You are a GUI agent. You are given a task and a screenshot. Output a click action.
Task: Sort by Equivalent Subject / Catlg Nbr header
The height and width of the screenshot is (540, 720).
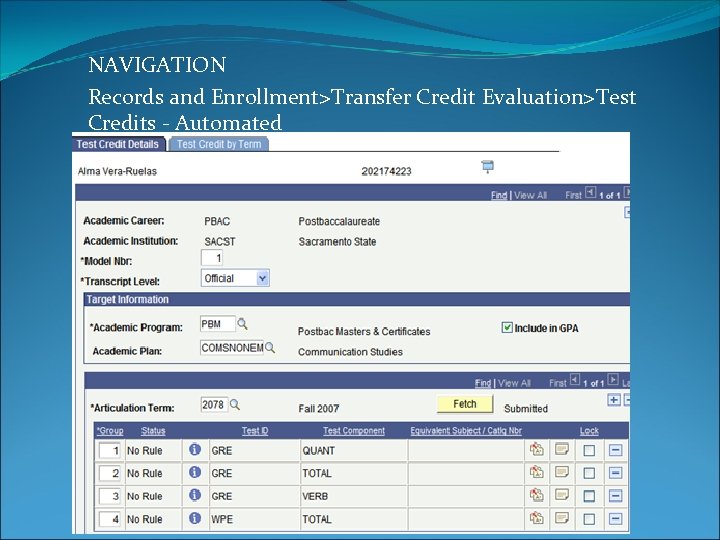coord(466,431)
